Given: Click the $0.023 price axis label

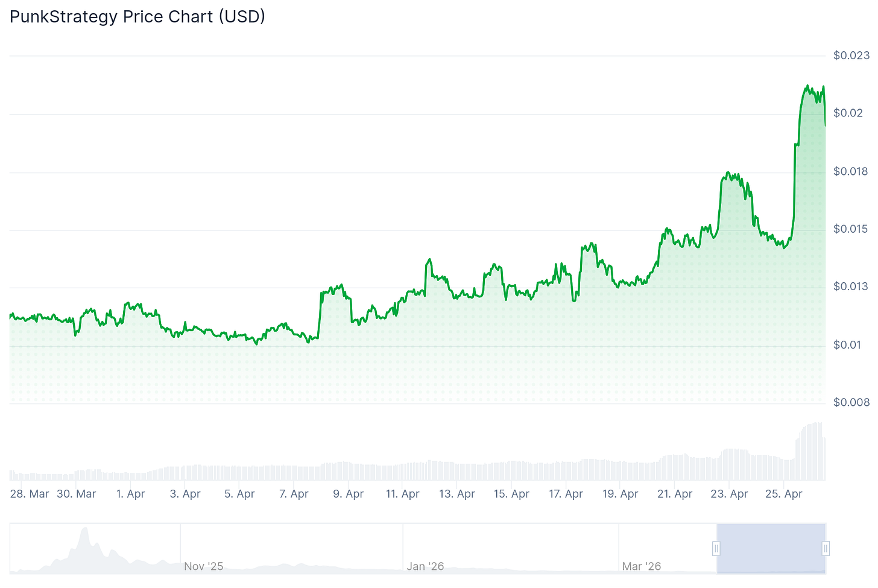Looking at the screenshot, I should pyautogui.click(x=851, y=55).
